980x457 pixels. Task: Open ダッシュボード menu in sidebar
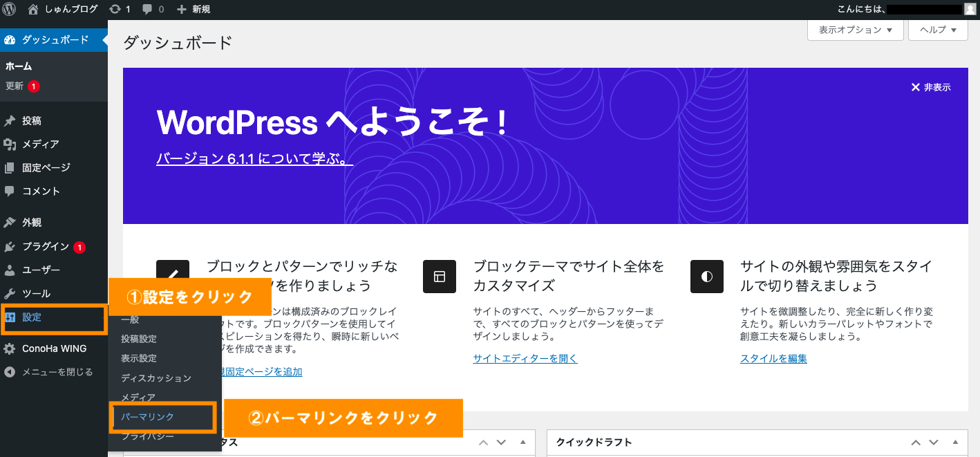54,39
